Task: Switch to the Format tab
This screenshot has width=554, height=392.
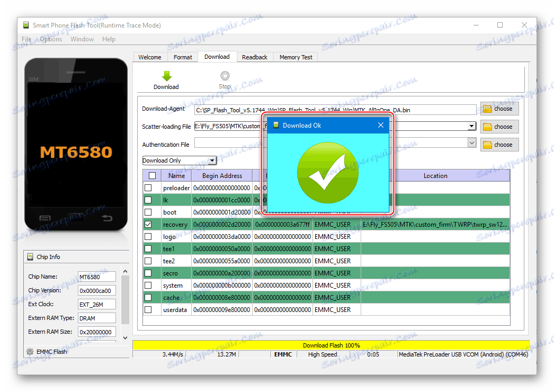Action: 183,57
